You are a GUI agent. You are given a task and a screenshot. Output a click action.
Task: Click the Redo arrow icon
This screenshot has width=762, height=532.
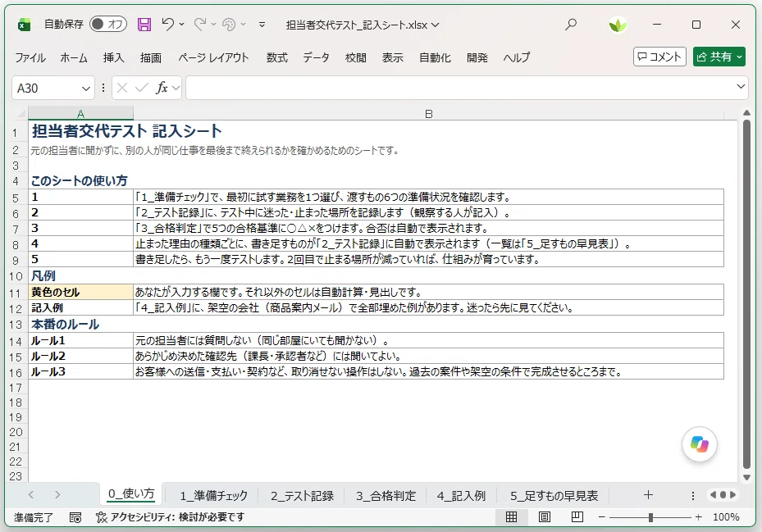[x=200, y=24]
